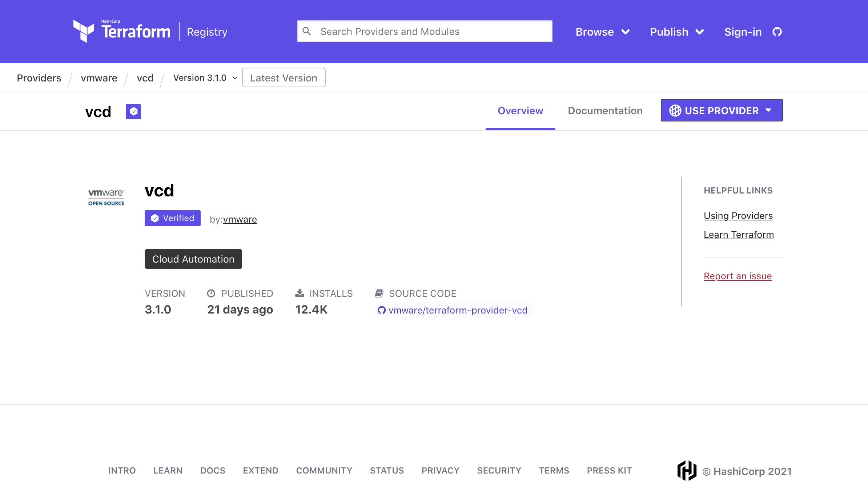Switch to the Documentation tab
This screenshot has height=491, width=868.
(x=604, y=111)
